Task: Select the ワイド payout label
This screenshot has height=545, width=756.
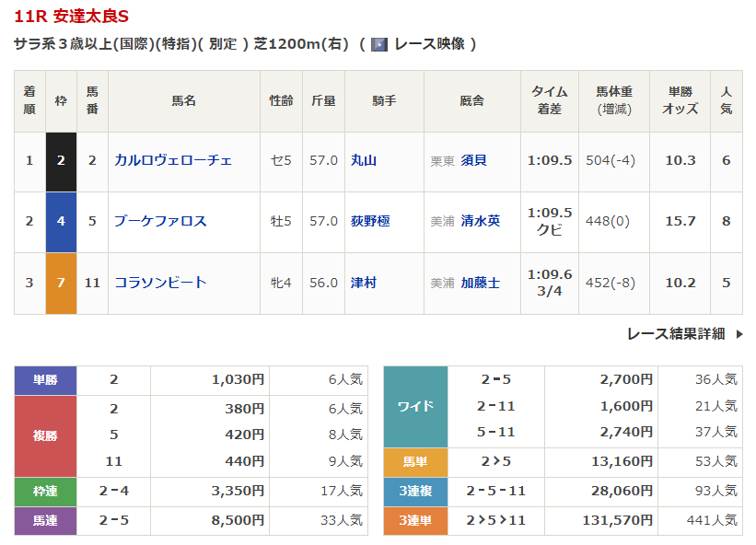Action: (x=415, y=407)
